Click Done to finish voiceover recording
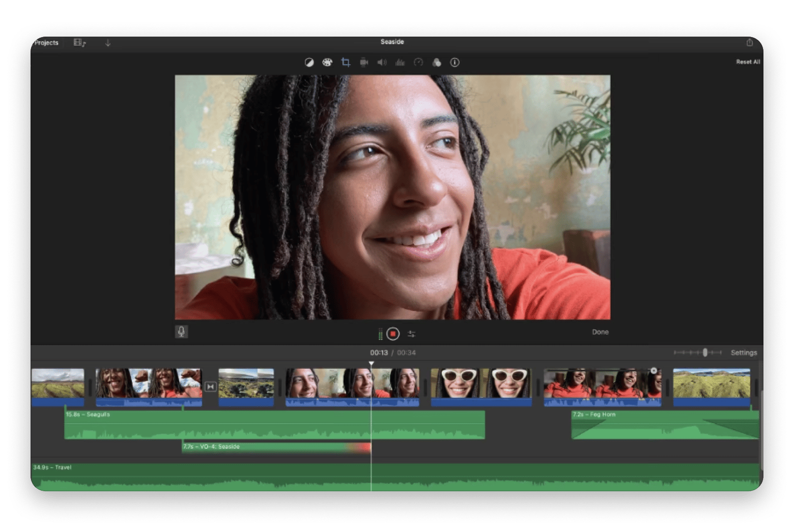This screenshot has height=532, width=794. click(600, 332)
